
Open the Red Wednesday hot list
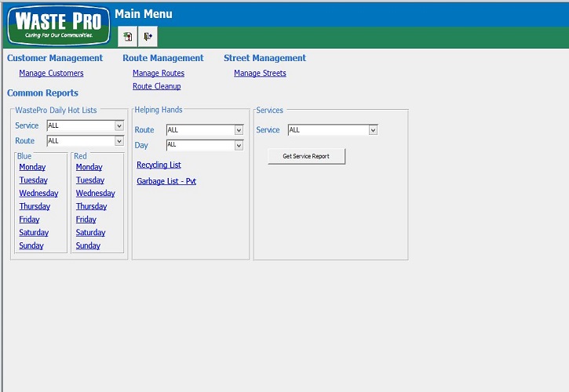[x=95, y=194]
